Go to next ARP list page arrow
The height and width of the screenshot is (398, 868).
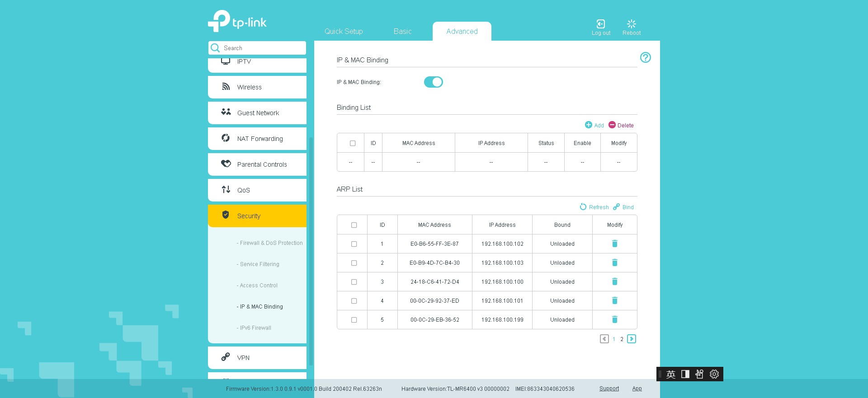point(632,339)
